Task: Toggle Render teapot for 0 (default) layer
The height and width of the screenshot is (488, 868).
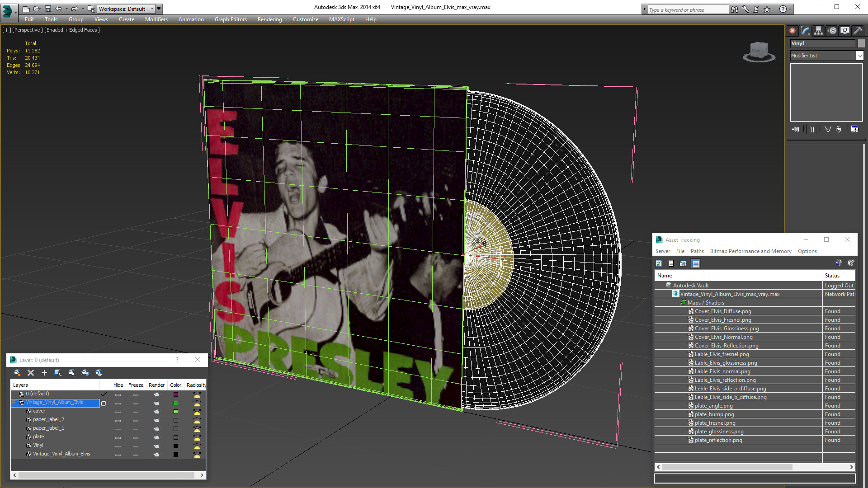Action: [x=156, y=394]
